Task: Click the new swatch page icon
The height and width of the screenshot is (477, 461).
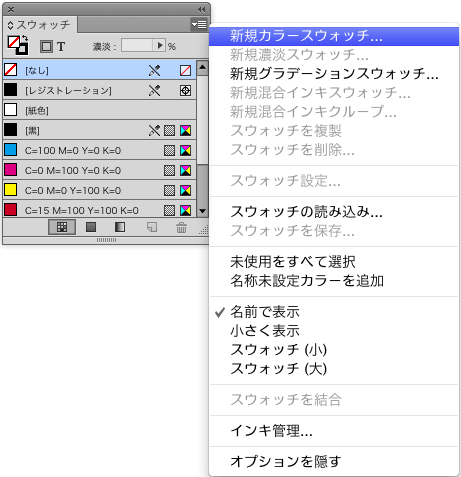Action: click(152, 227)
